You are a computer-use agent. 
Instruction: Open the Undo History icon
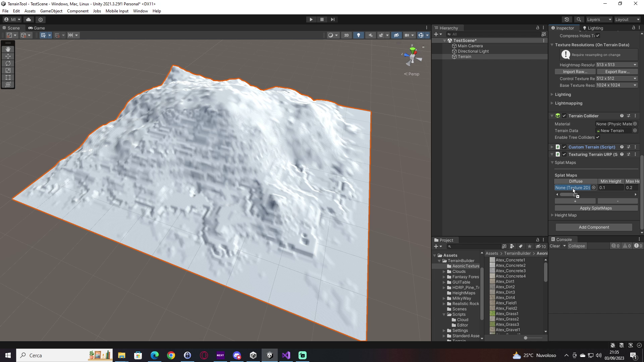point(567,19)
